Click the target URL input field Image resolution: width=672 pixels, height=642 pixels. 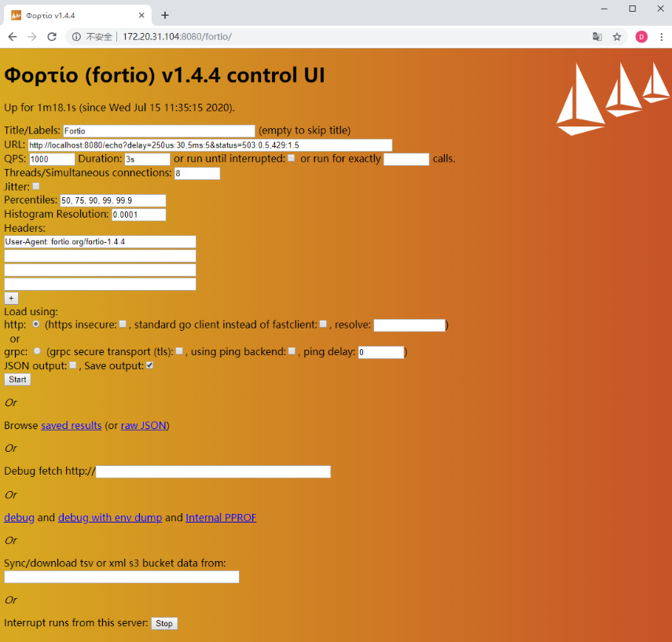coord(210,145)
